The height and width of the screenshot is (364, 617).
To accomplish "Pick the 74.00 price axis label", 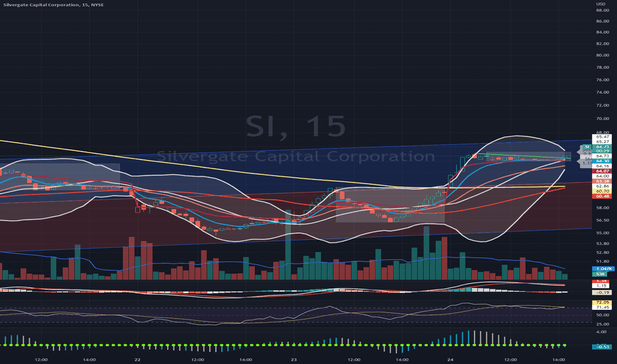I will pyautogui.click(x=602, y=92).
